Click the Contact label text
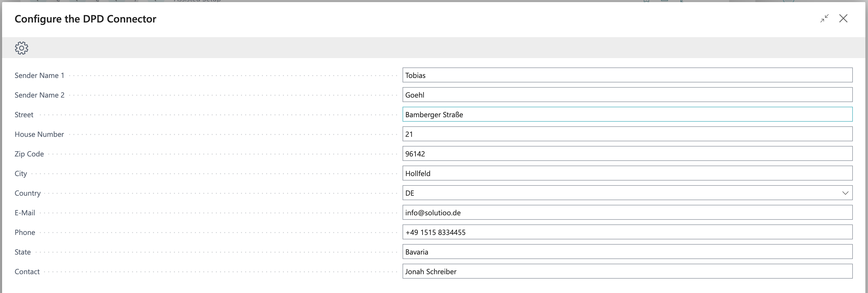868x293 pixels. click(27, 272)
